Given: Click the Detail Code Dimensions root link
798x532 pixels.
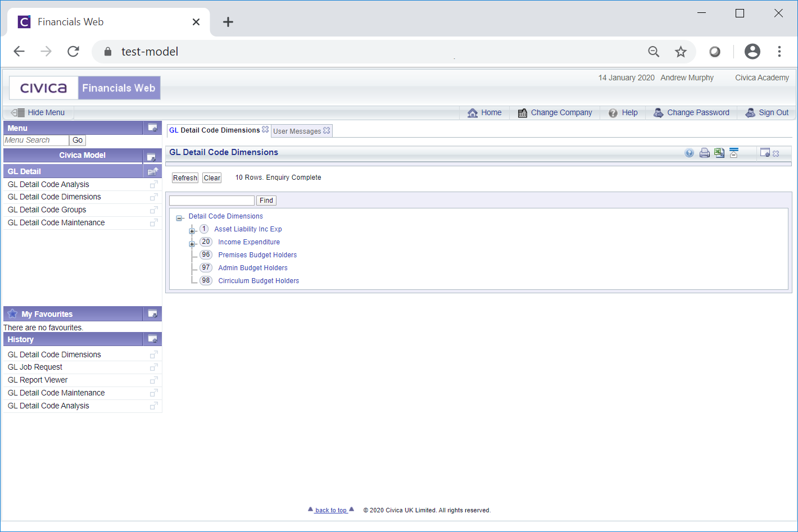Looking at the screenshot, I should tap(225, 216).
